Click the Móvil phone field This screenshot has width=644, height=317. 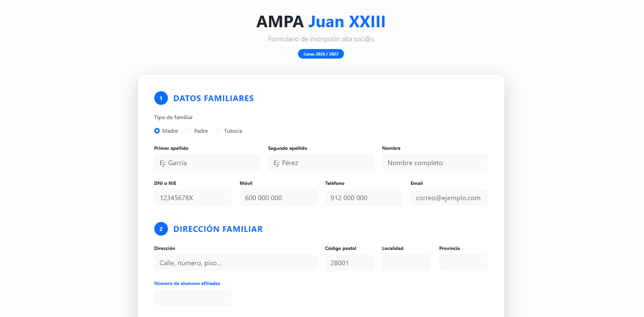click(x=278, y=198)
